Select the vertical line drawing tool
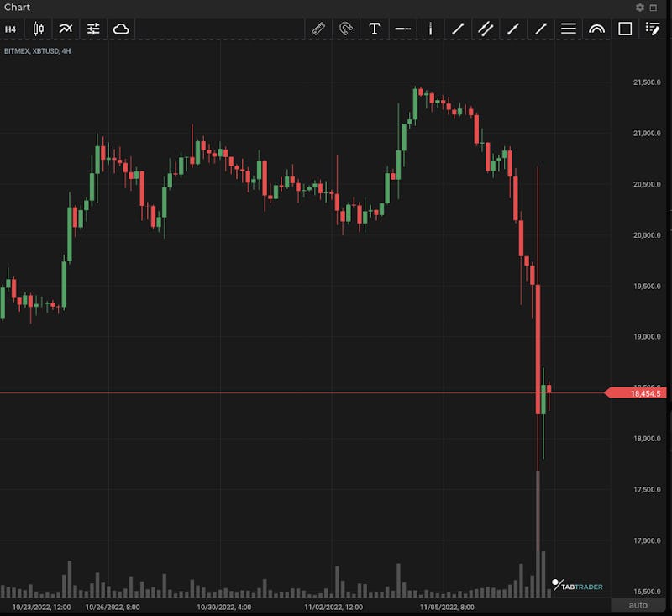 (x=430, y=29)
